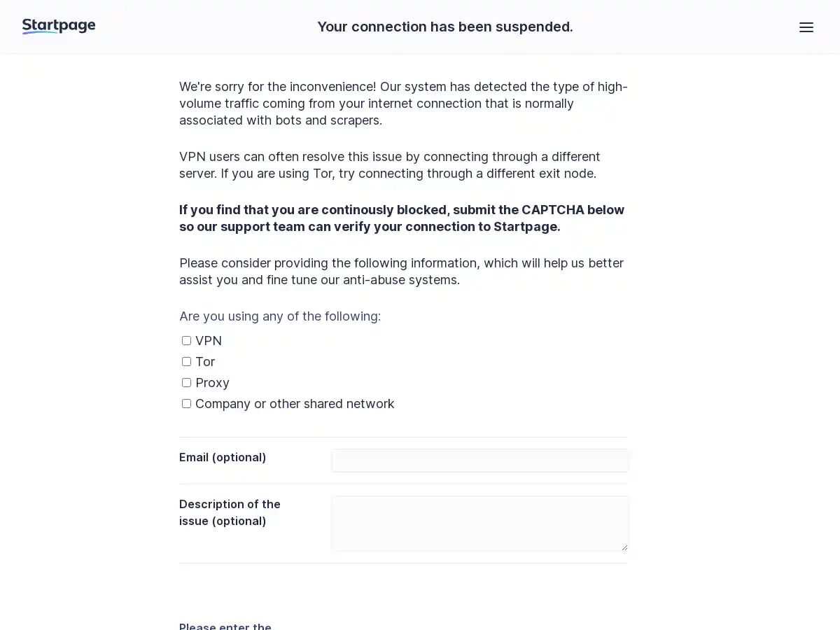The height and width of the screenshot is (630, 840).
Task: Click into the issue description textarea
Action: (x=480, y=523)
